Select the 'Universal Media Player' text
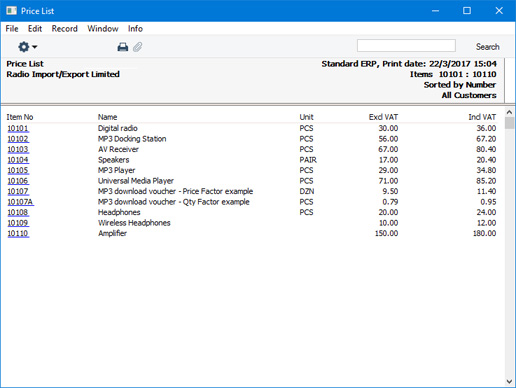516x388 pixels. point(136,181)
